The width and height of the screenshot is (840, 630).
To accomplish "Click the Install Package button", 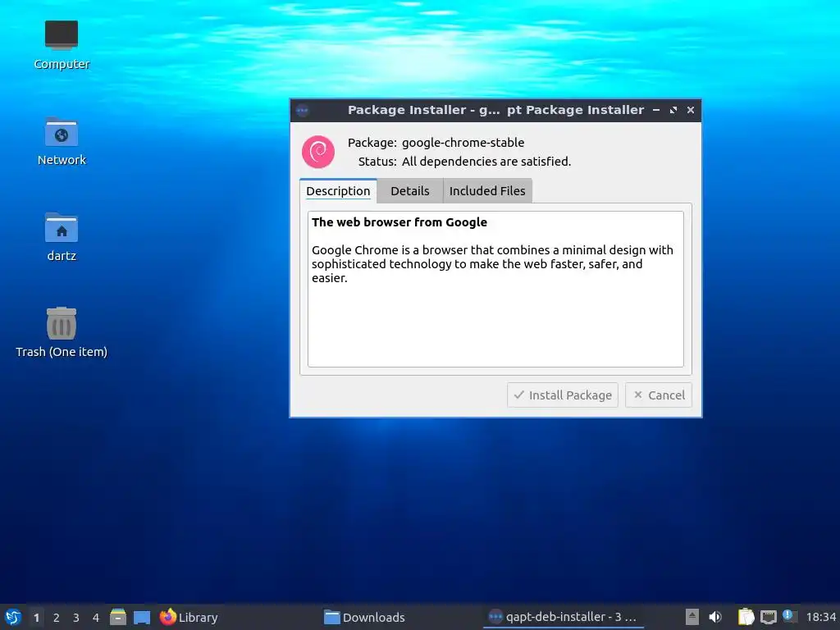I will pyautogui.click(x=563, y=395).
